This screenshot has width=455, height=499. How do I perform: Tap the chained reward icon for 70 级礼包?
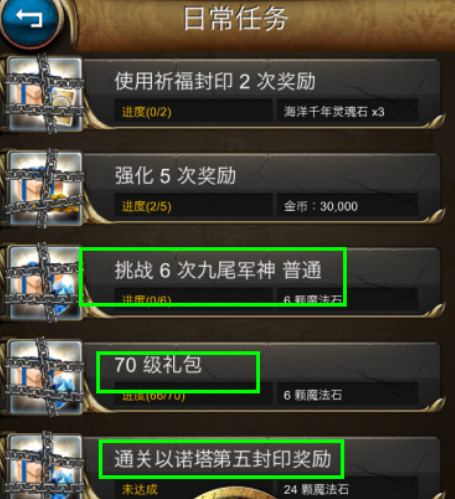45,377
